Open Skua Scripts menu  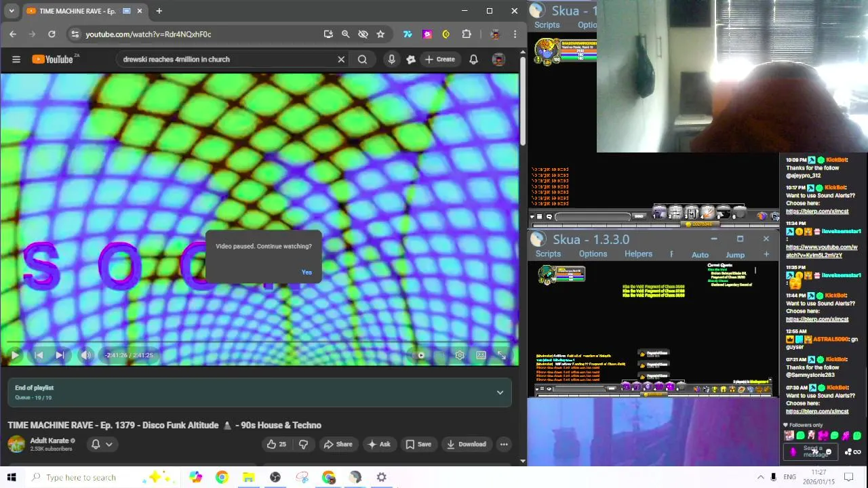click(x=548, y=254)
